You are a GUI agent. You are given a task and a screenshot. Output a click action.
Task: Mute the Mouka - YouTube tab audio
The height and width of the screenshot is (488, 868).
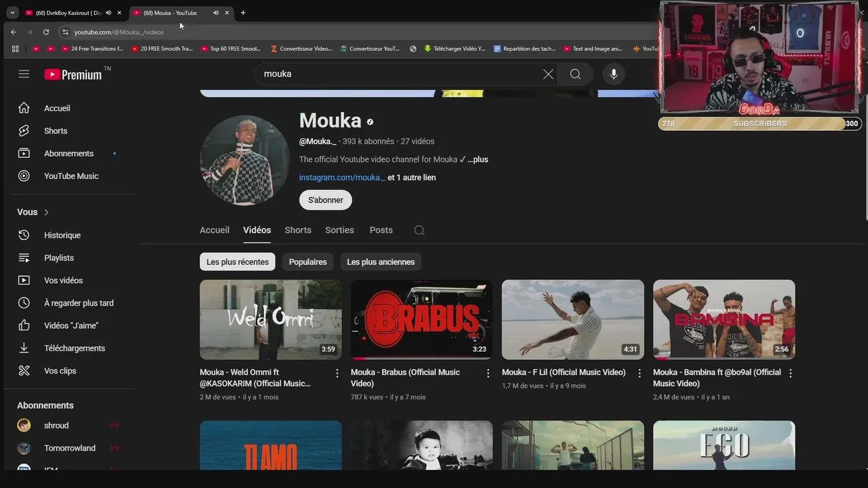(216, 13)
